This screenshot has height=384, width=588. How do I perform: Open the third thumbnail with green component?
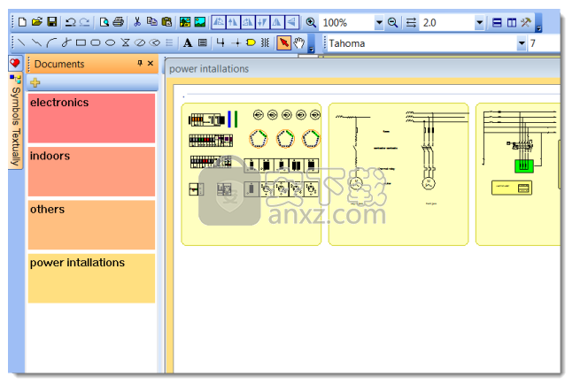tap(518, 174)
